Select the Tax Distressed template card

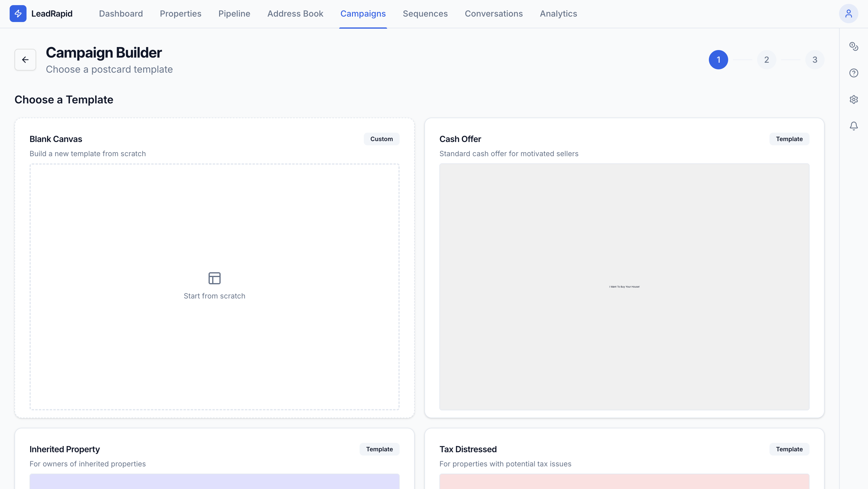click(x=624, y=458)
